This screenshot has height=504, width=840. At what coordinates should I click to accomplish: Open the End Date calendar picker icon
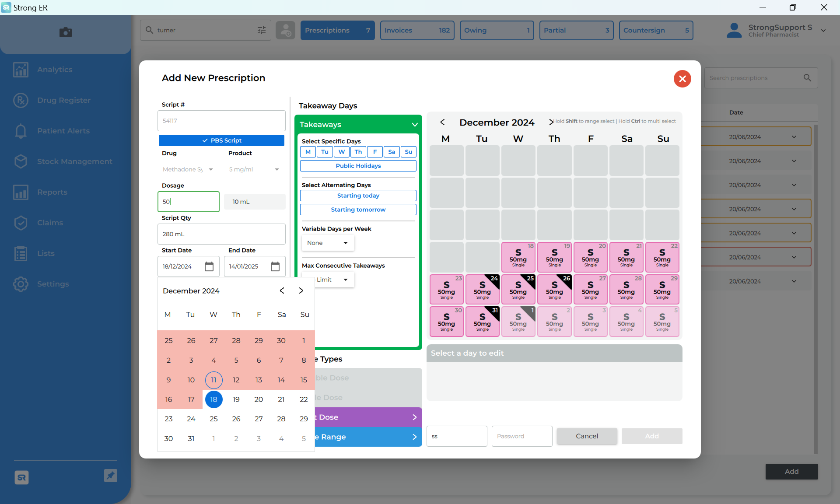[275, 266]
